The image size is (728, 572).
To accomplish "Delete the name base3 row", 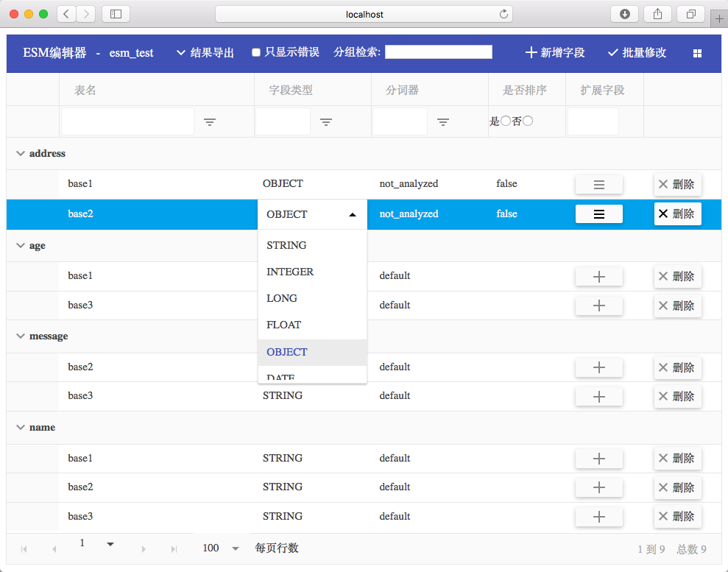I will pyautogui.click(x=677, y=516).
